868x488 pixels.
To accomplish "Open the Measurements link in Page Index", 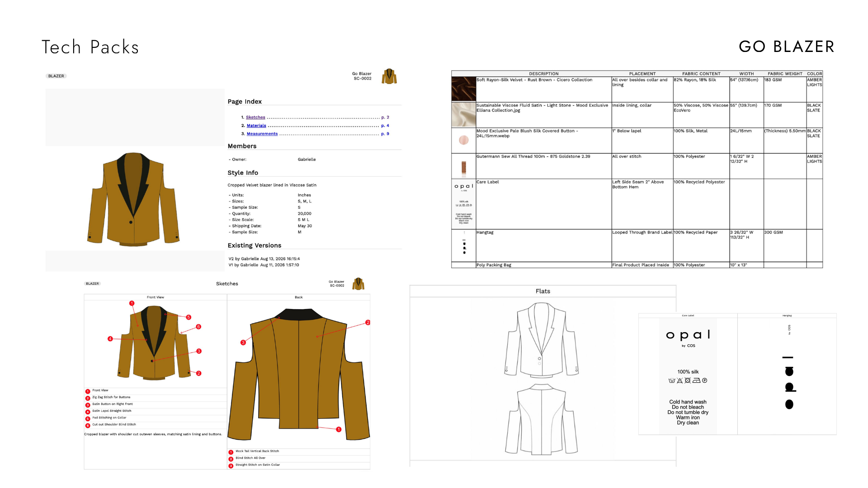I will pyautogui.click(x=262, y=134).
